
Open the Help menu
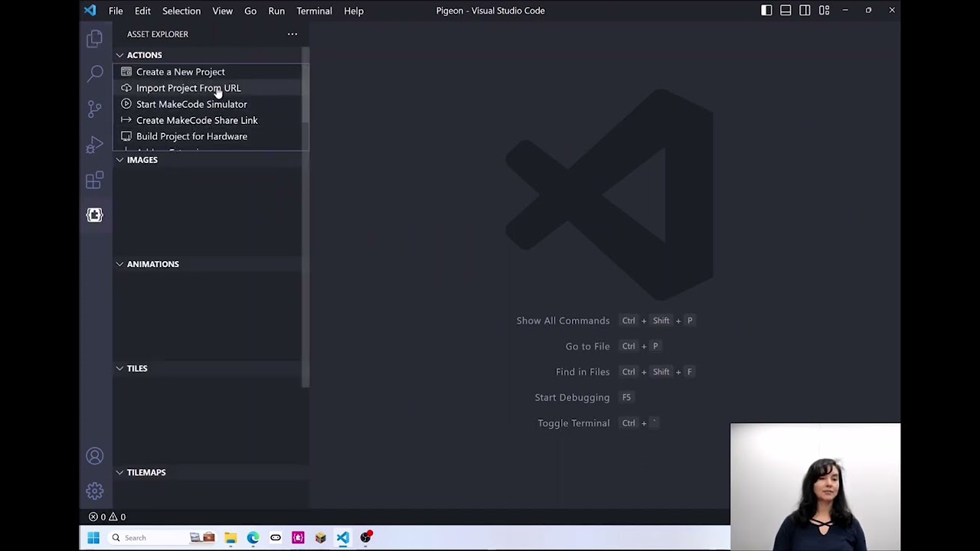click(x=354, y=11)
